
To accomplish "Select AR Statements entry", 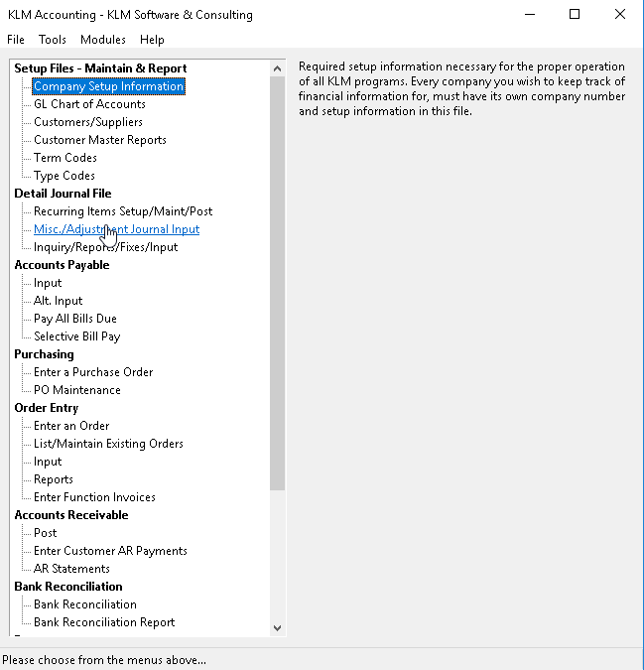I will tap(71, 569).
